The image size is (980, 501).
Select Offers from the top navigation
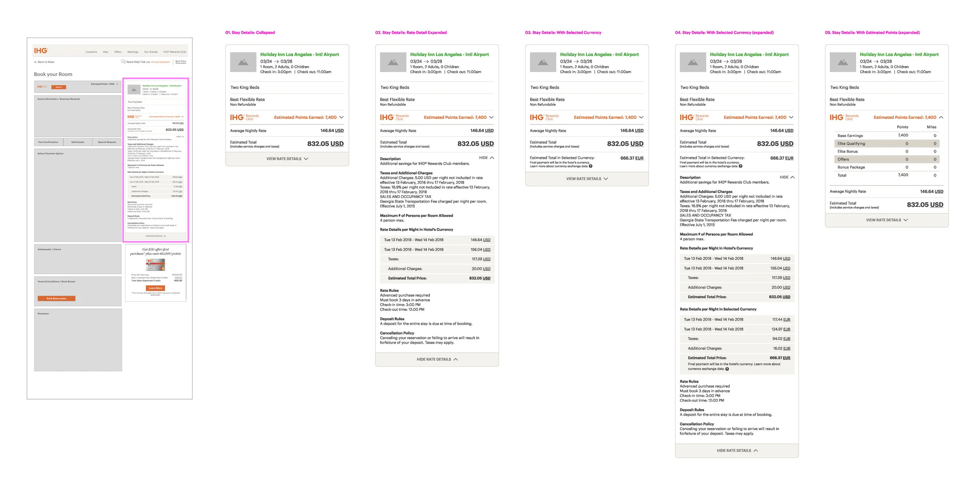point(118,51)
